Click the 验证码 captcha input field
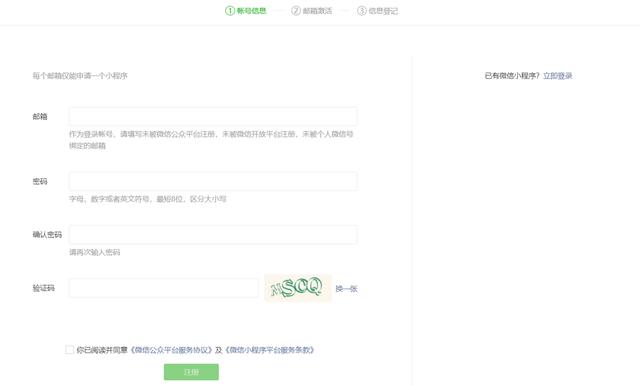Viewport: 640px width, 385px height. tap(164, 288)
